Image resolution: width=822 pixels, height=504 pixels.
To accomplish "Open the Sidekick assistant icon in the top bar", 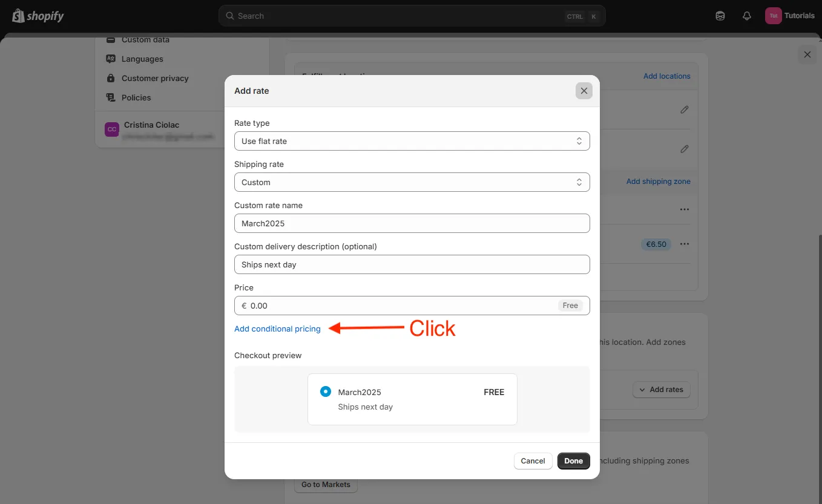I will 720,16.
